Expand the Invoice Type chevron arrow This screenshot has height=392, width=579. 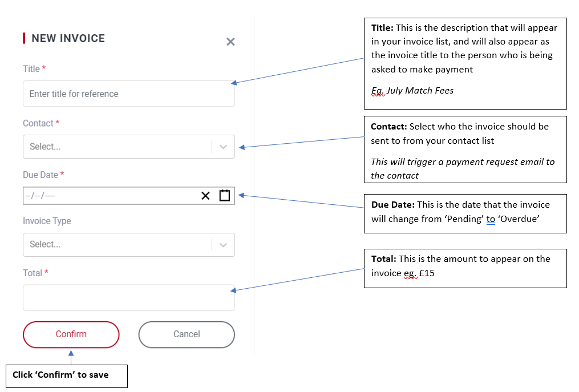pos(223,245)
